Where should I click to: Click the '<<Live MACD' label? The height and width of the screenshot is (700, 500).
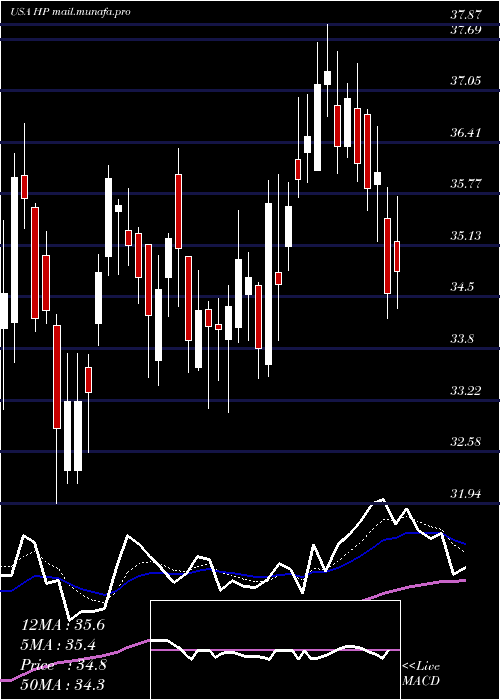pyautogui.click(x=421, y=674)
